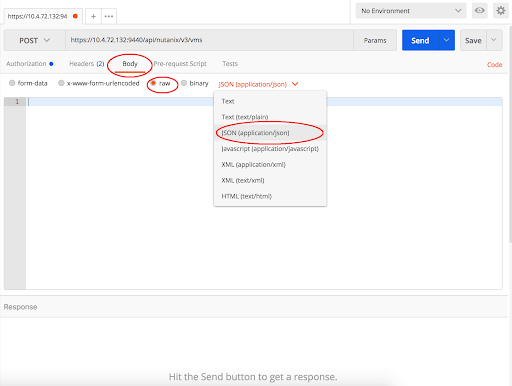Image resolution: width=512 pixels, height=386 pixels.
Task: Click the blue Send button
Action: (420, 40)
